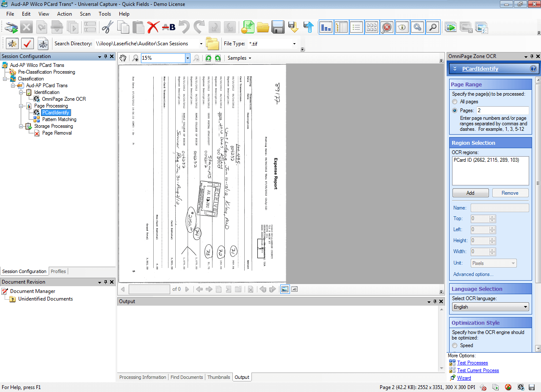This screenshot has height=392, width=541.
Task: Click the Redo arrow icon
Action: coord(199,28)
